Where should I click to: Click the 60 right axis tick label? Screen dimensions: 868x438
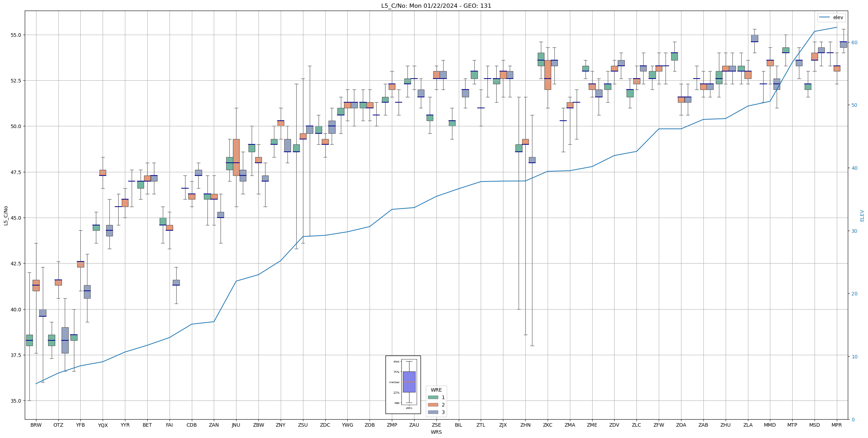855,42
